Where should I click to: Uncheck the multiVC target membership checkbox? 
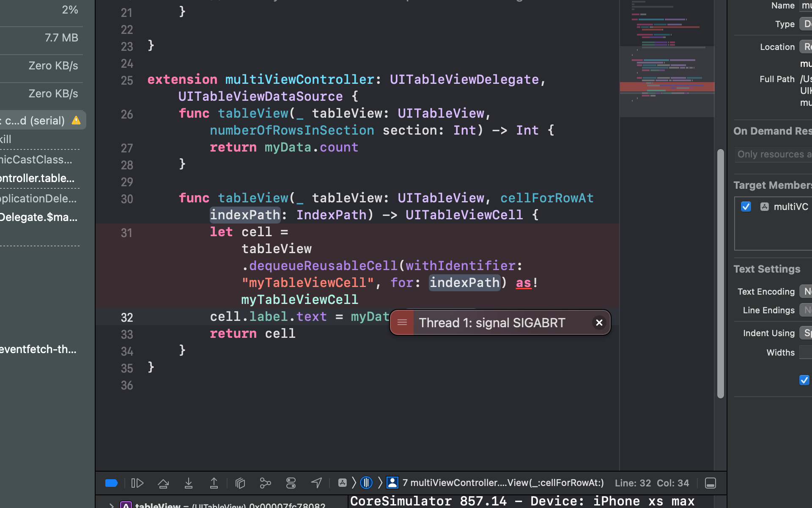pyautogui.click(x=746, y=207)
